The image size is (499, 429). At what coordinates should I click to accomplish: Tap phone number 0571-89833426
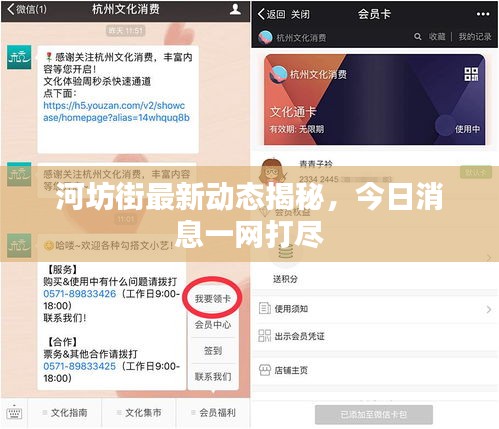[80, 294]
